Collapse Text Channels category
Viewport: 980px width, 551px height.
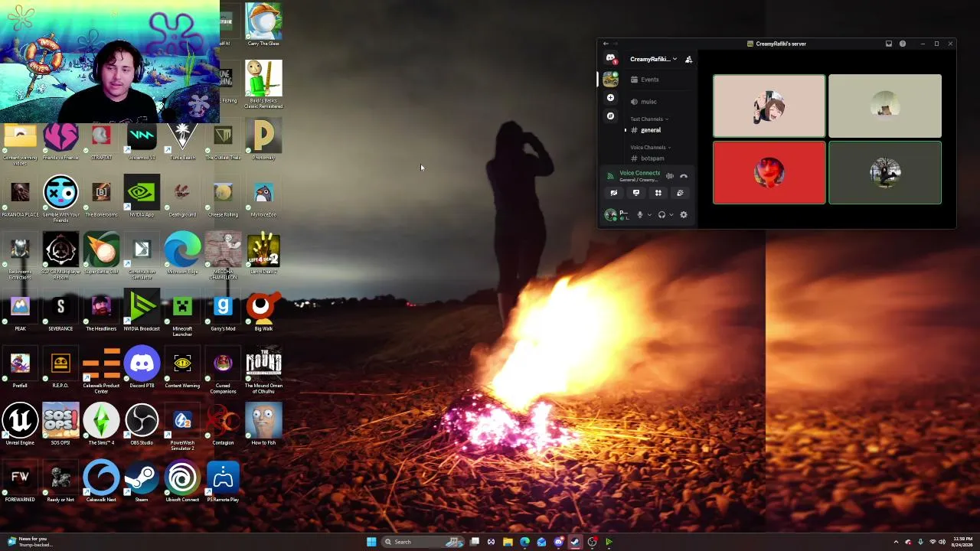[x=649, y=119]
